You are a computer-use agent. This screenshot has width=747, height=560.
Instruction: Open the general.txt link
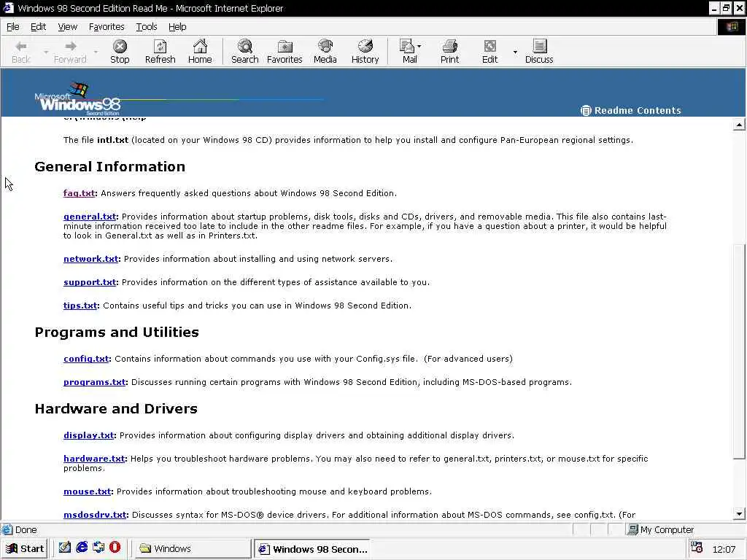coord(90,217)
